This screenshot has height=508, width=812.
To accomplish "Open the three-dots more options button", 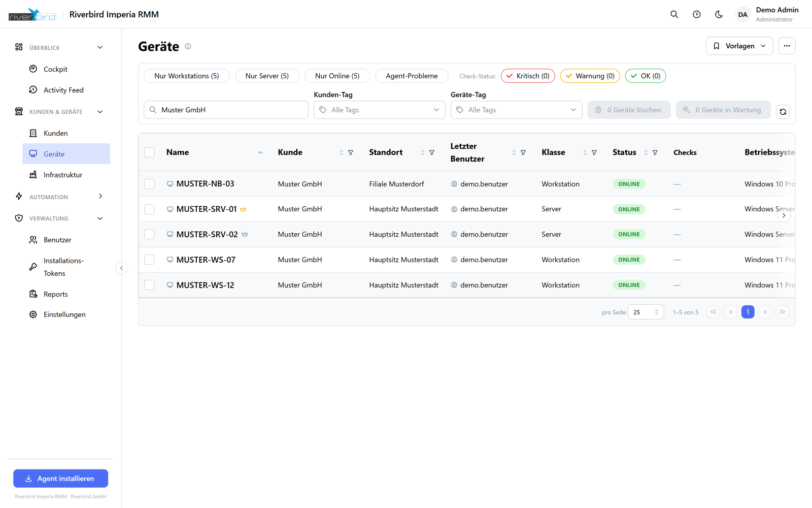I will pyautogui.click(x=787, y=46).
